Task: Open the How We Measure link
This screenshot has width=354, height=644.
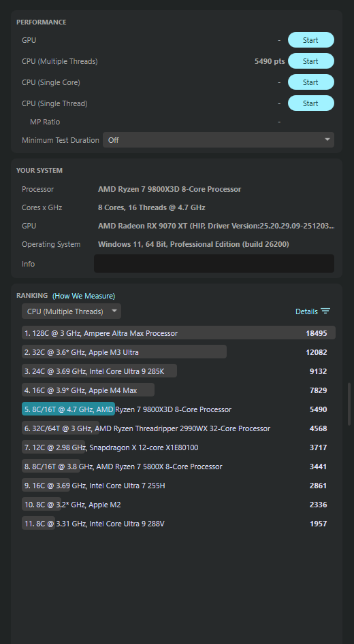Action: 84,296
